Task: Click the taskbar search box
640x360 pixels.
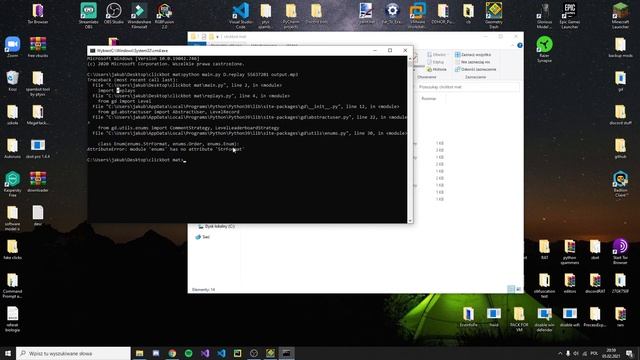Action: pos(73,353)
